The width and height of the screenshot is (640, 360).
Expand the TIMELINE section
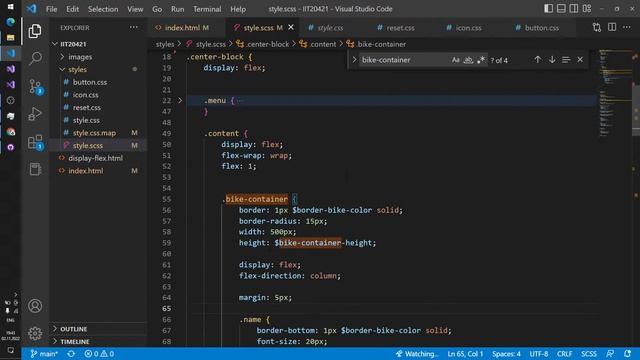pos(98,341)
